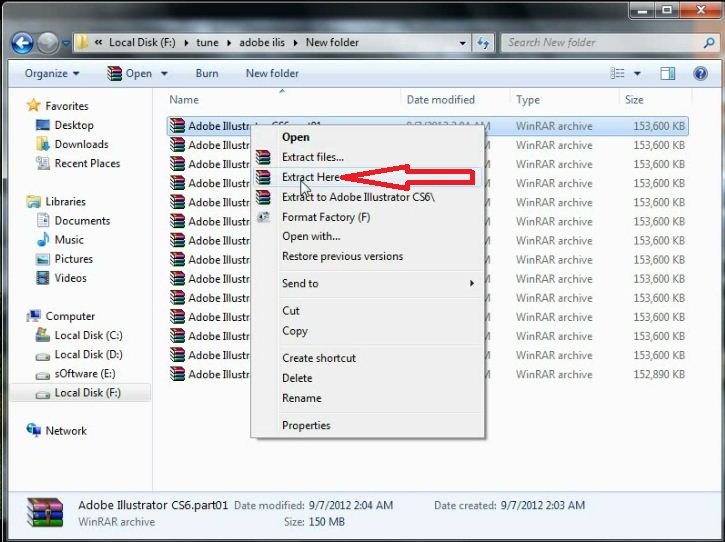Click Burn in the toolbar

[x=207, y=73]
